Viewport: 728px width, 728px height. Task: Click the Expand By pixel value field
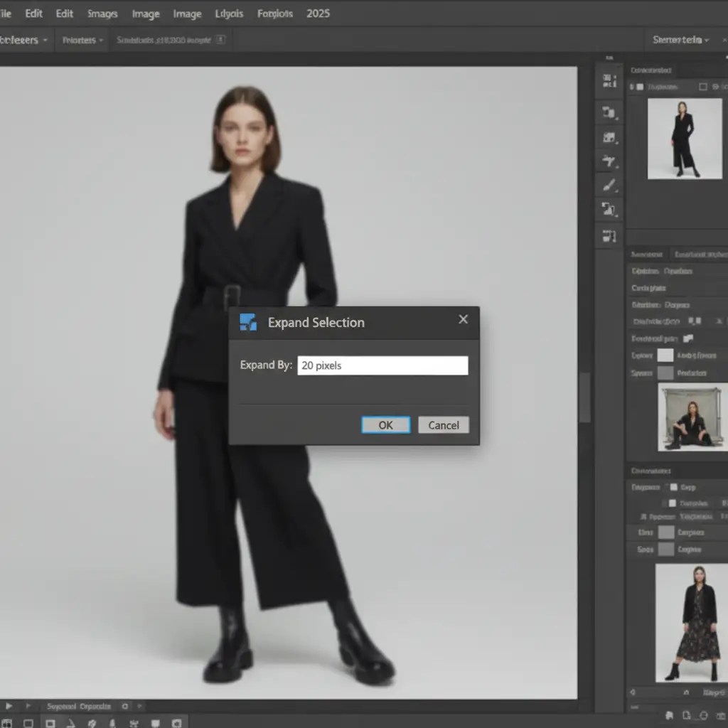382,365
